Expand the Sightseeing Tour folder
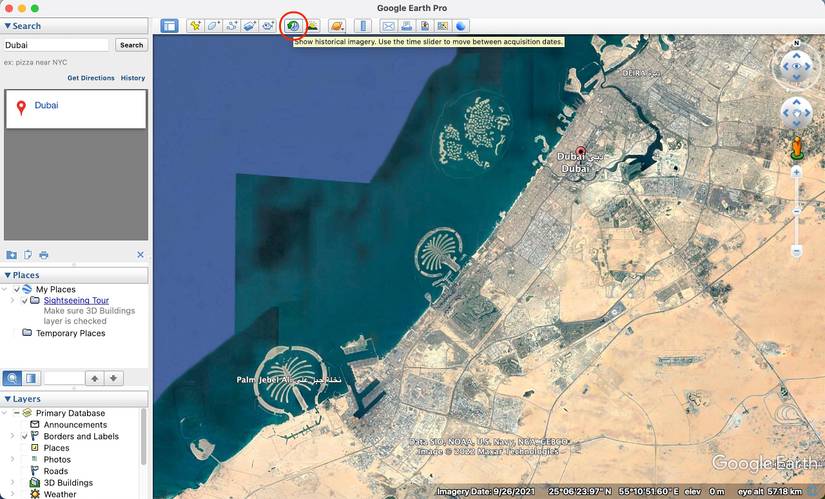825x499 pixels. (13, 301)
